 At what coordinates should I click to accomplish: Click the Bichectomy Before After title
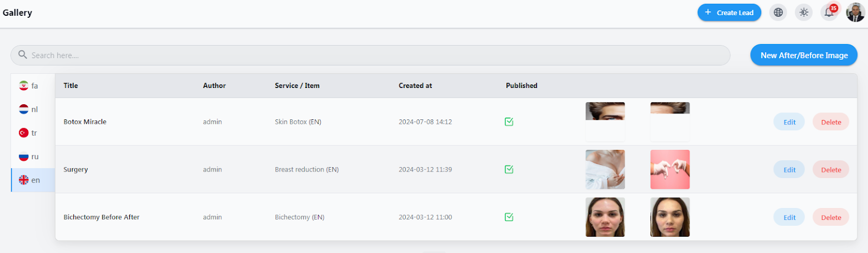[101, 217]
